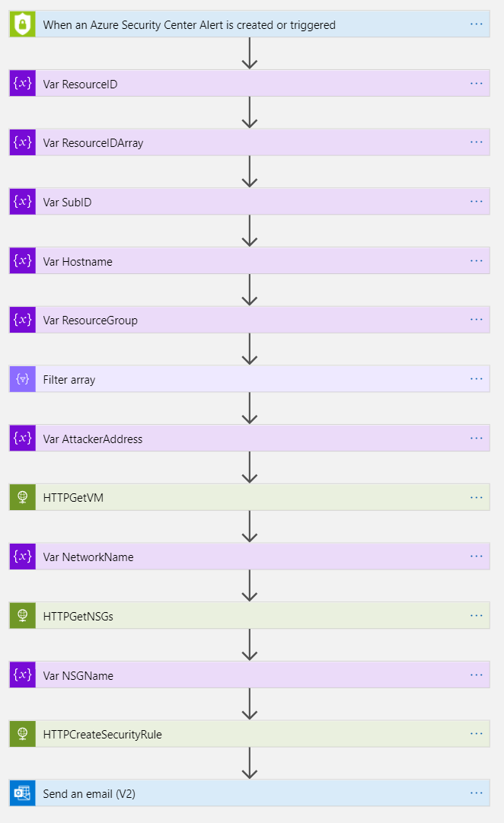Open the ellipsis menu for Send an email (V2)
This screenshot has width=504, height=823.
click(477, 793)
